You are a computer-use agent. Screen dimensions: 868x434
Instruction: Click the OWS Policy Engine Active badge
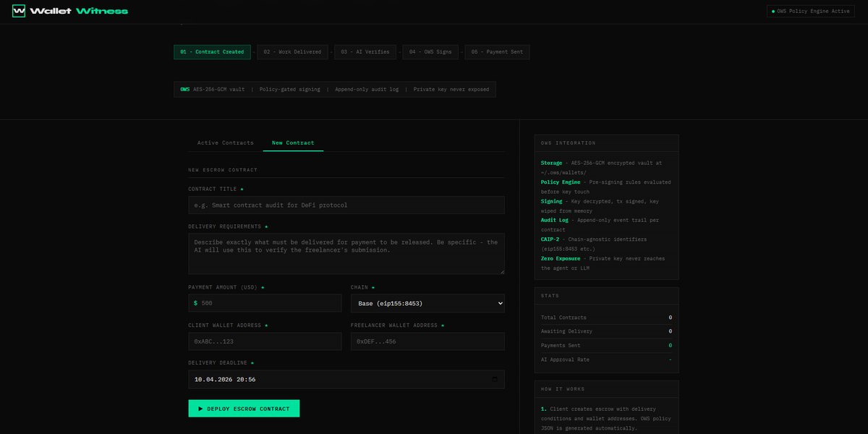tap(811, 12)
